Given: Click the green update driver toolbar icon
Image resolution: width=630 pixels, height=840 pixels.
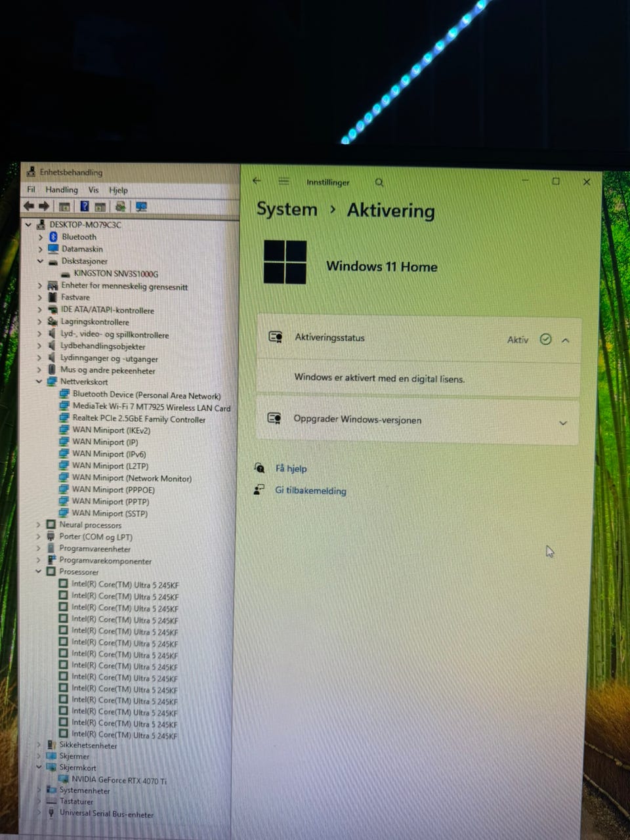Looking at the screenshot, I should coord(120,207).
